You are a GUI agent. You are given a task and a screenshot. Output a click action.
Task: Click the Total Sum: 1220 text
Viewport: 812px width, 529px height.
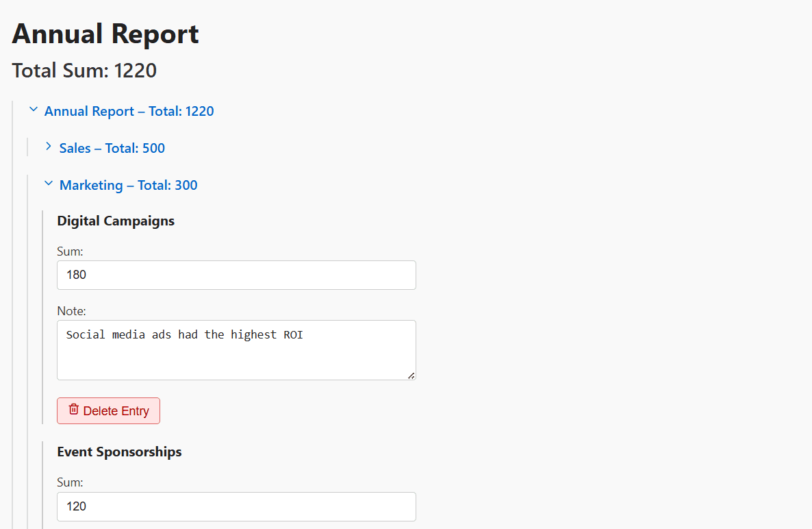[84, 70]
